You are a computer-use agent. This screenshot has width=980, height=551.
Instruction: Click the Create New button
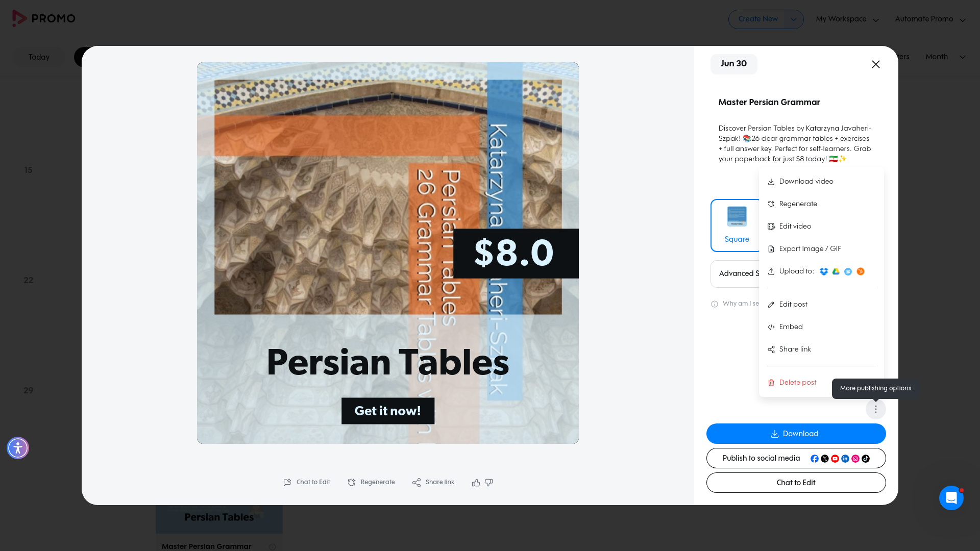click(757, 19)
